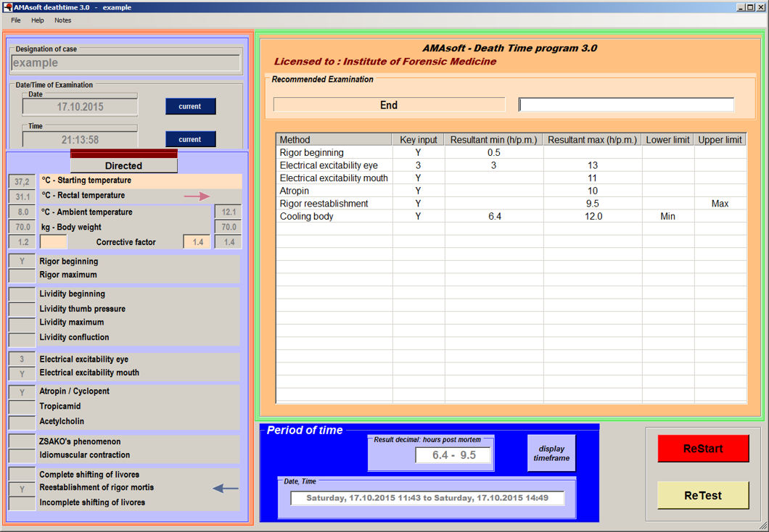Open the Notes menu
This screenshot has height=532, width=769.
[63, 20]
